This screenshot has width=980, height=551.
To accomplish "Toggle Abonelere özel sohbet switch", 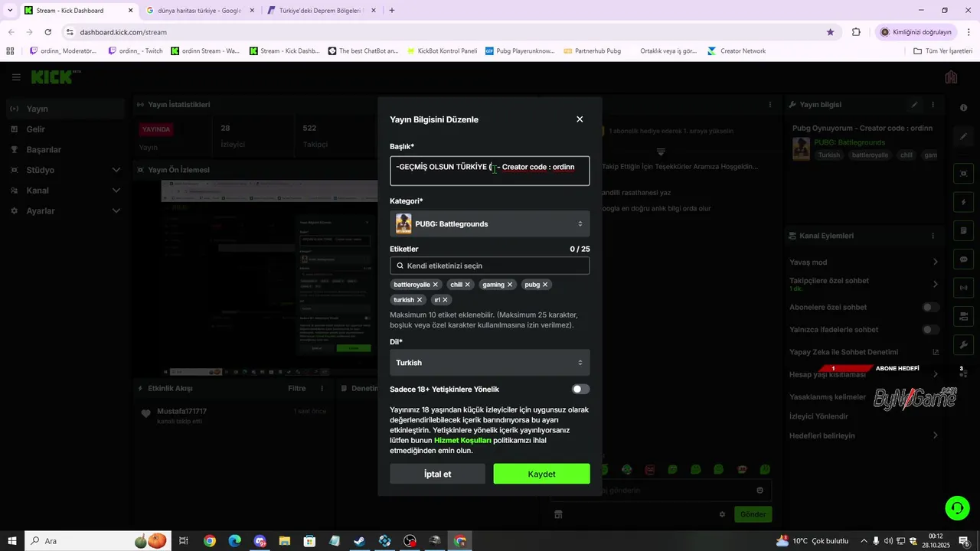I will (x=930, y=308).
